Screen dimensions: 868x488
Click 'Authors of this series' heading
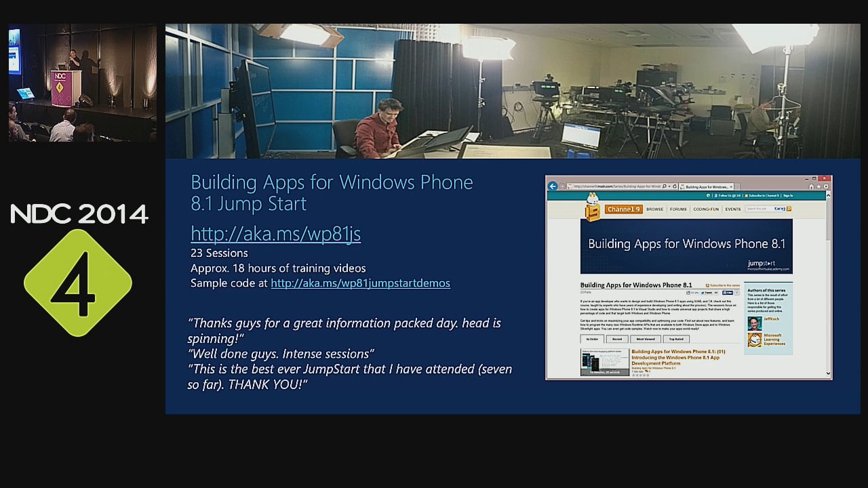766,290
